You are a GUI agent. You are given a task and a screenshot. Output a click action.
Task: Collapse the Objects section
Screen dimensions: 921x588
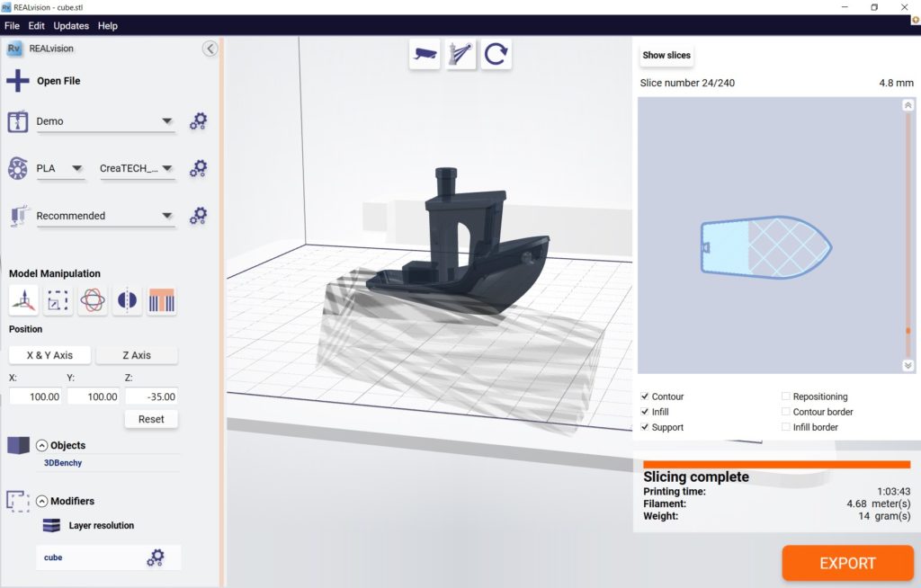tap(41, 445)
